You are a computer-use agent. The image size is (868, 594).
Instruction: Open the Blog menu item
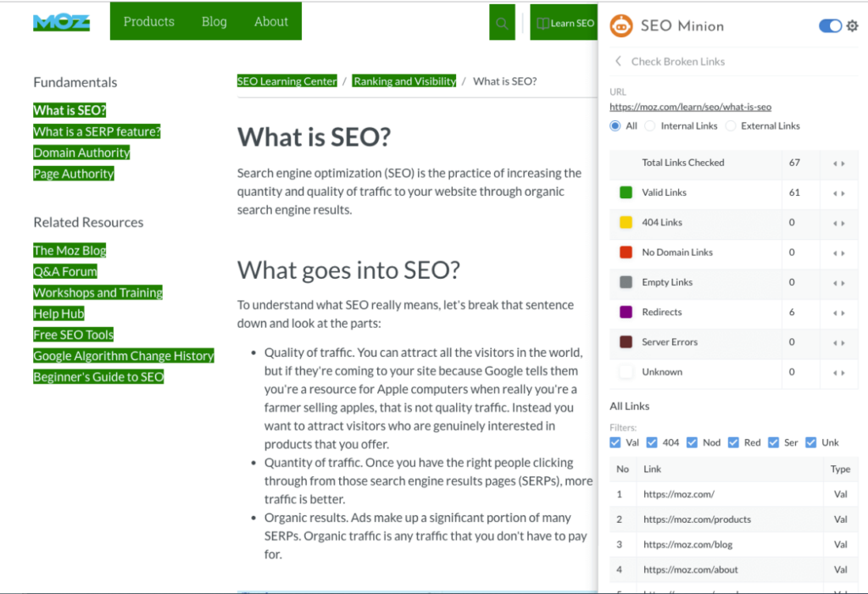point(214,21)
